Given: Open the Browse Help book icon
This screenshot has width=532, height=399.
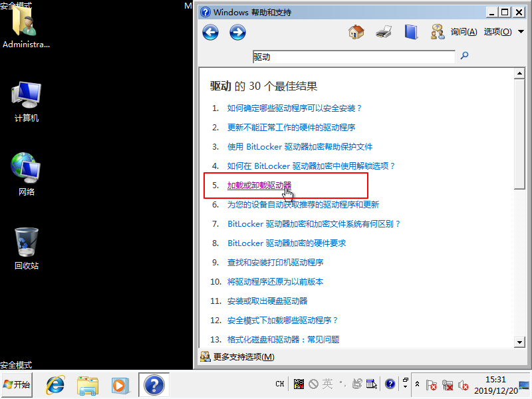Looking at the screenshot, I should 411,32.
